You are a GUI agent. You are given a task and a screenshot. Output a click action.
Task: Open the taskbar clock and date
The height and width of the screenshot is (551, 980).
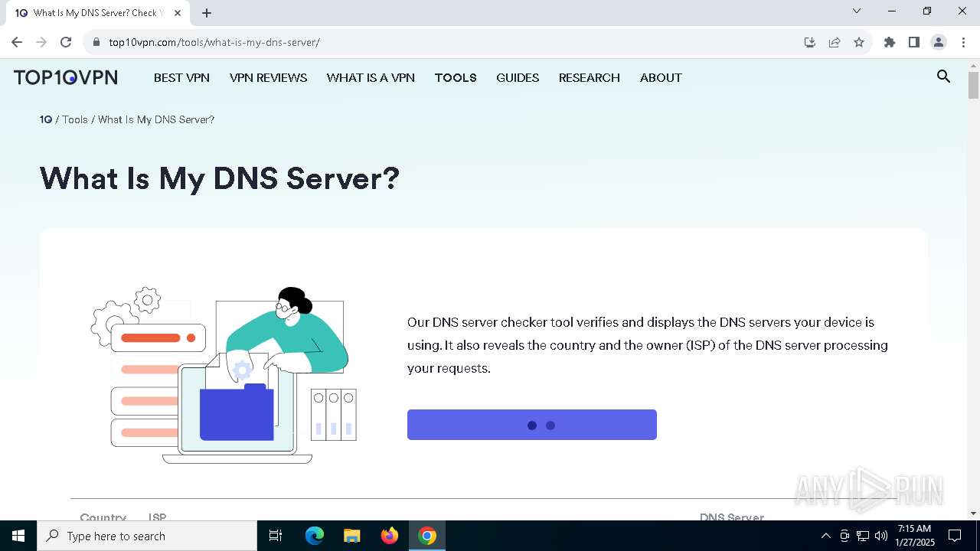pyautogui.click(x=915, y=536)
